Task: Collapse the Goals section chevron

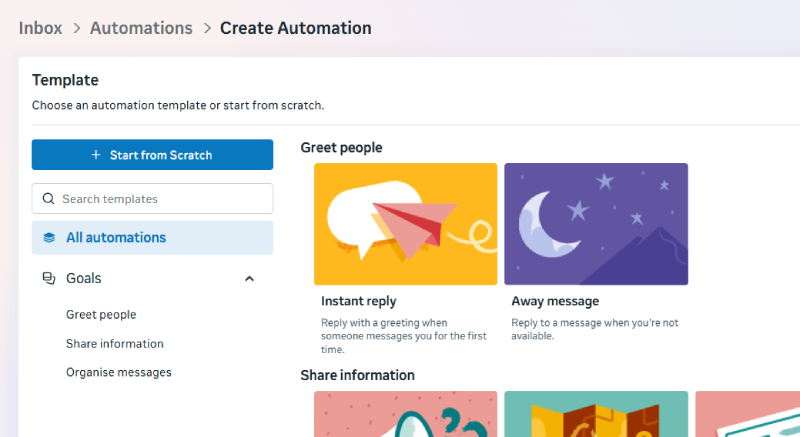Action: [x=249, y=278]
